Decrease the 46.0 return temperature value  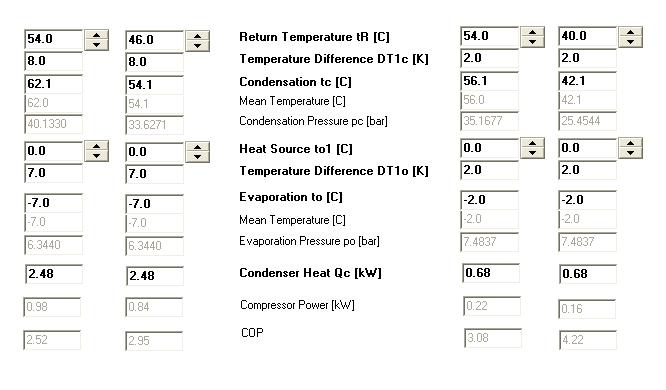pos(198,46)
